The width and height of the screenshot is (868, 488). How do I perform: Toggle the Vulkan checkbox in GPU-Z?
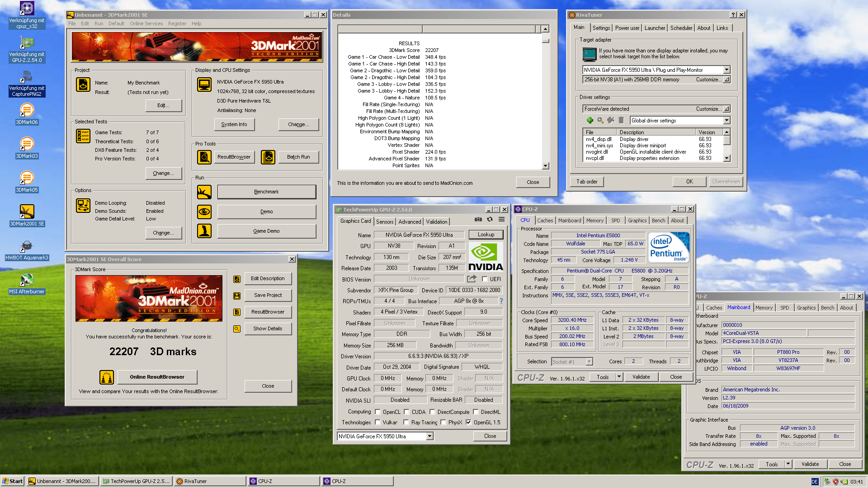coord(377,422)
